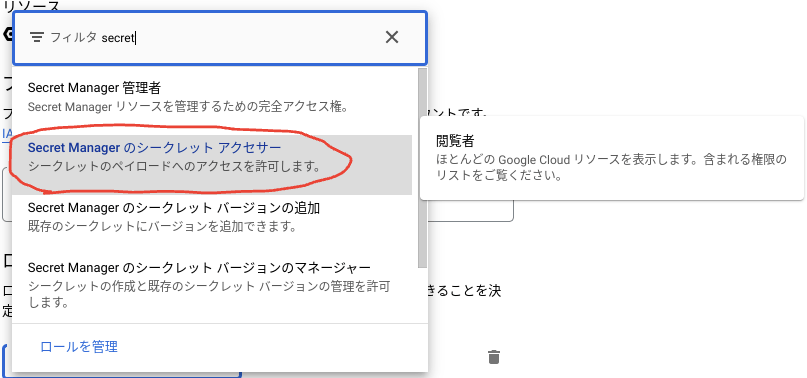Click the 閲覧者 tooltip title
The image size is (807, 378).
tap(455, 141)
